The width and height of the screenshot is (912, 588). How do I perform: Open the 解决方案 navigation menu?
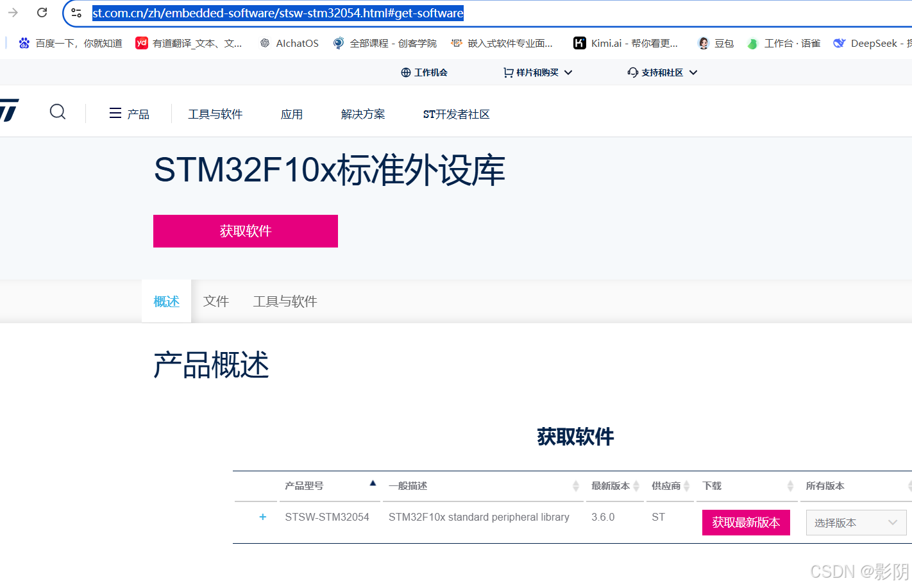click(x=363, y=114)
